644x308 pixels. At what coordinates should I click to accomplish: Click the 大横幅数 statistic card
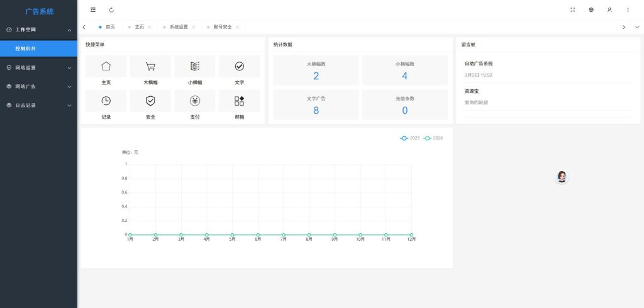316,70
